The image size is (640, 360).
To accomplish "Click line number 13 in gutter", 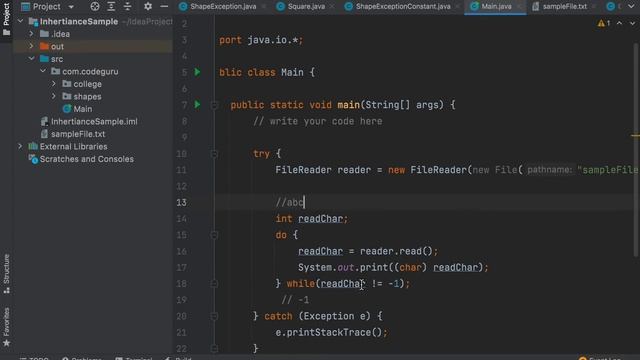I will click(x=182, y=202).
